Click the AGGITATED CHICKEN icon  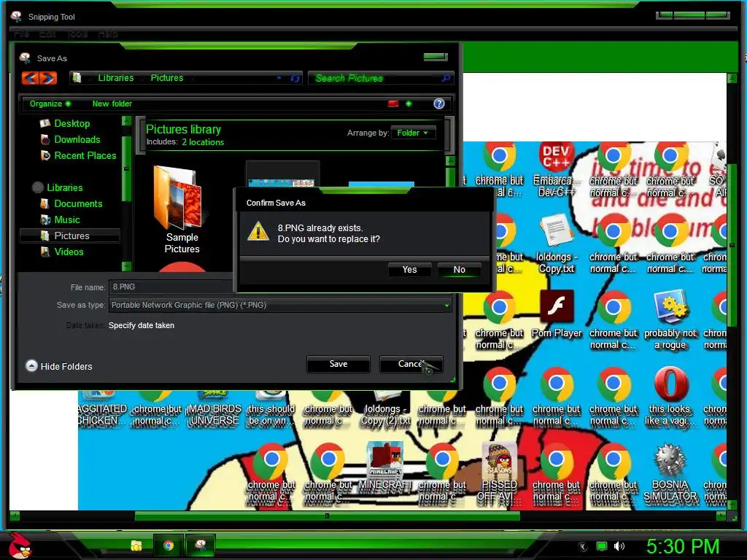(102, 410)
